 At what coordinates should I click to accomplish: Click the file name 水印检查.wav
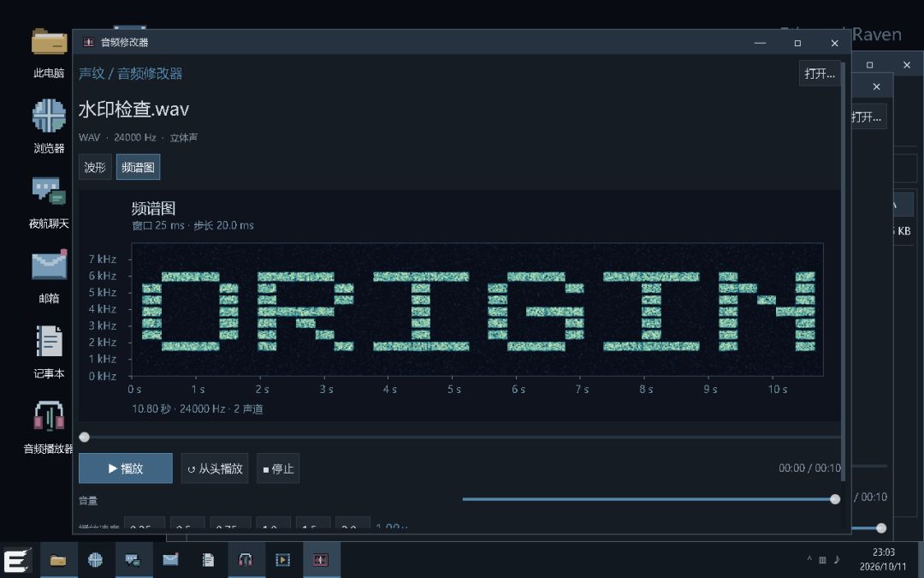pos(133,109)
